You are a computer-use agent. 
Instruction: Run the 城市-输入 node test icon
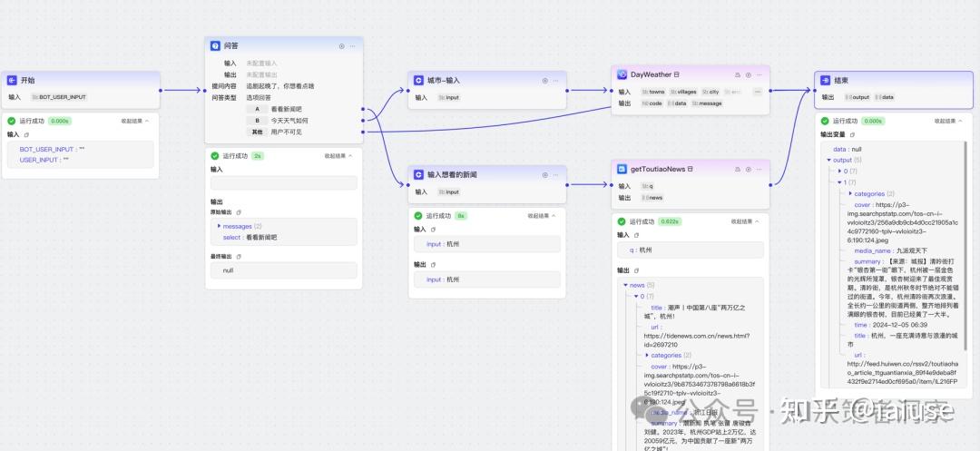pos(545,81)
